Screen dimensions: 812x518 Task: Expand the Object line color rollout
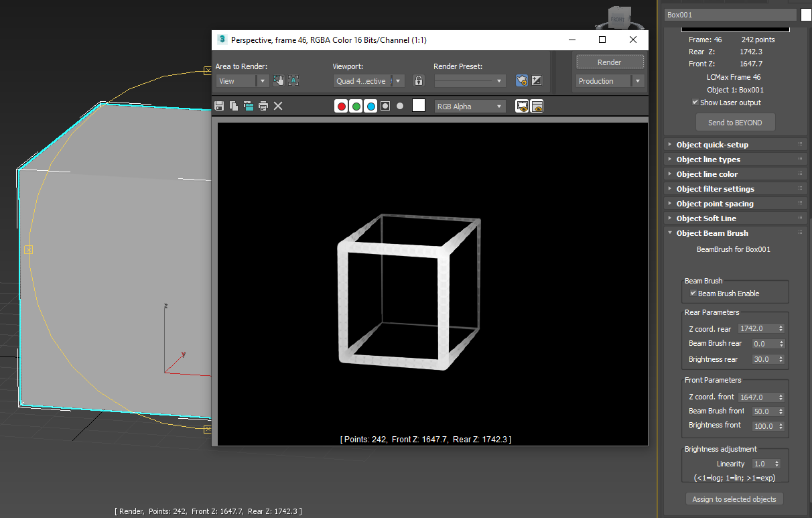pos(707,174)
